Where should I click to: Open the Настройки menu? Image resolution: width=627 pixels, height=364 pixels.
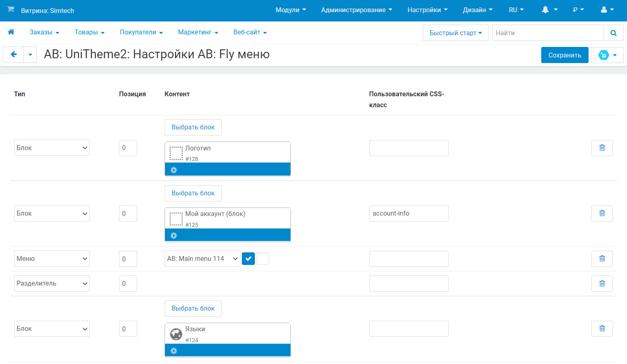[x=428, y=10]
